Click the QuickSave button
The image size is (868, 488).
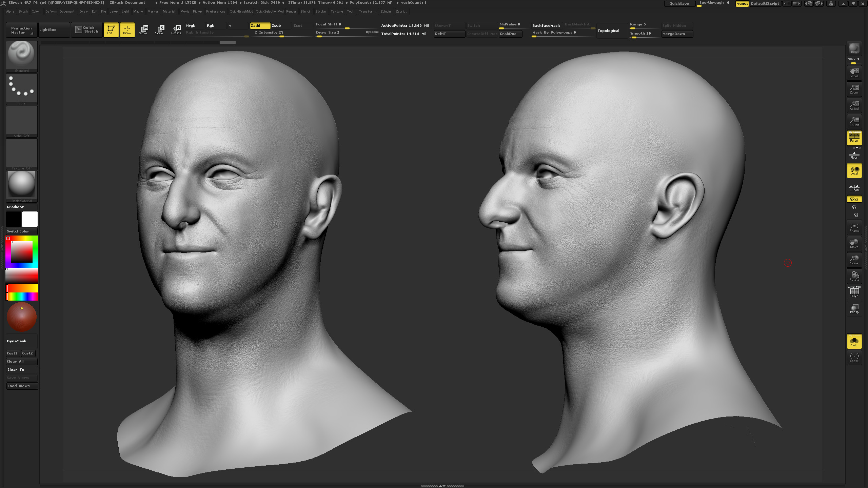coord(679,3)
